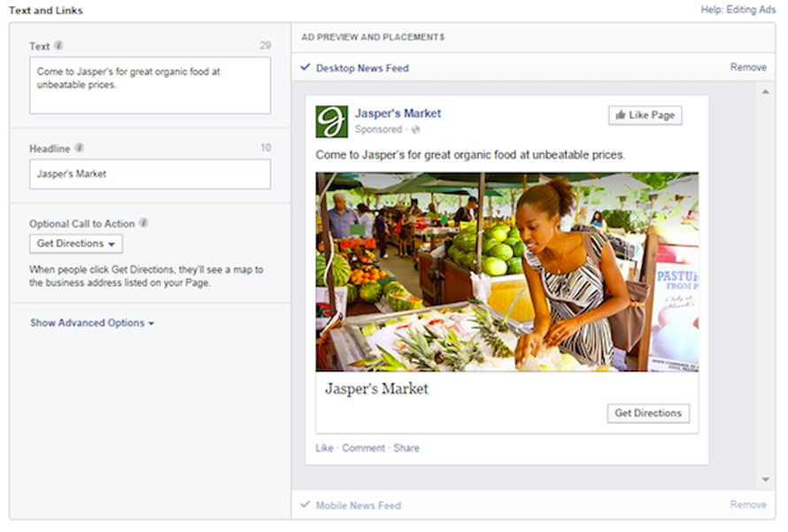The image size is (788, 532).
Task: Click into the ad Text input box
Action: click(x=150, y=85)
